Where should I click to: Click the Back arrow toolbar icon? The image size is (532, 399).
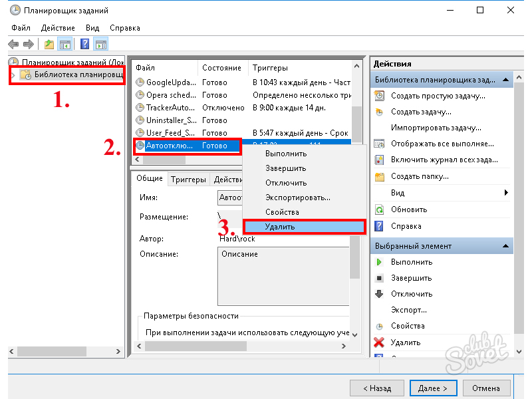pos(13,45)
